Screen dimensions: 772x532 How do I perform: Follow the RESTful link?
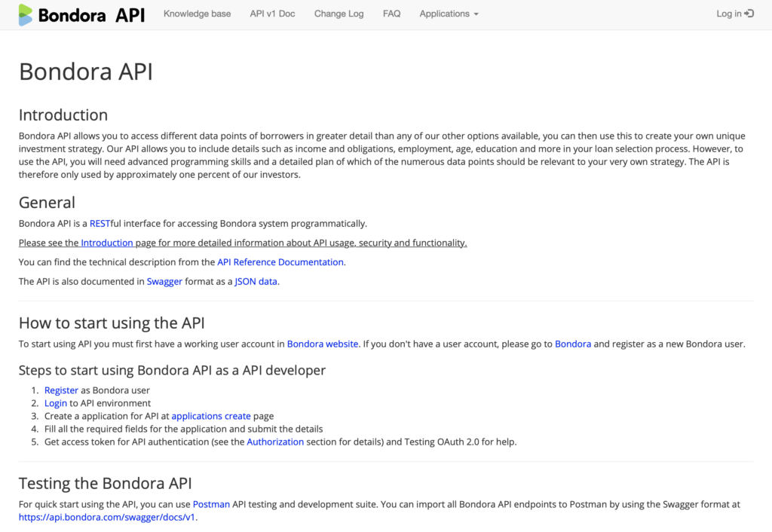pyautogui.click(x=100, y=224)
